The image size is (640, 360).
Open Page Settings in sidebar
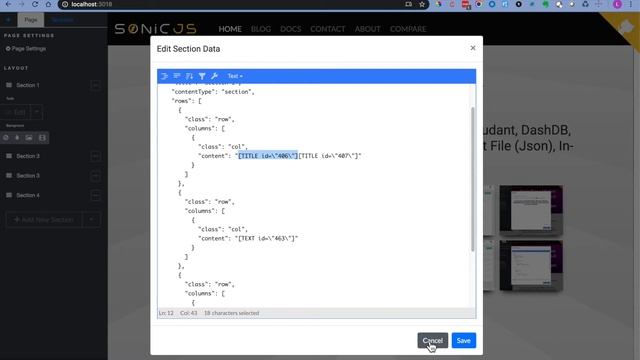coord(26,49)
